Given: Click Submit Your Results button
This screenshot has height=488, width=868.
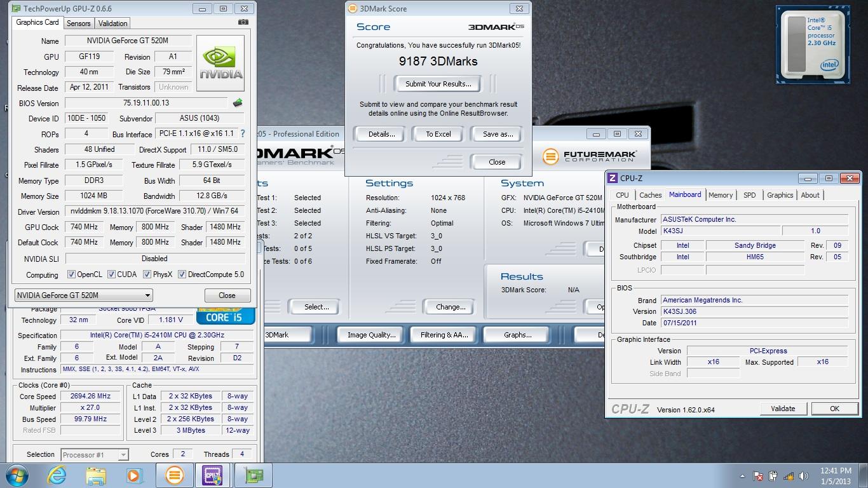Looking at the screenshot, I should [x=438, y=84].
